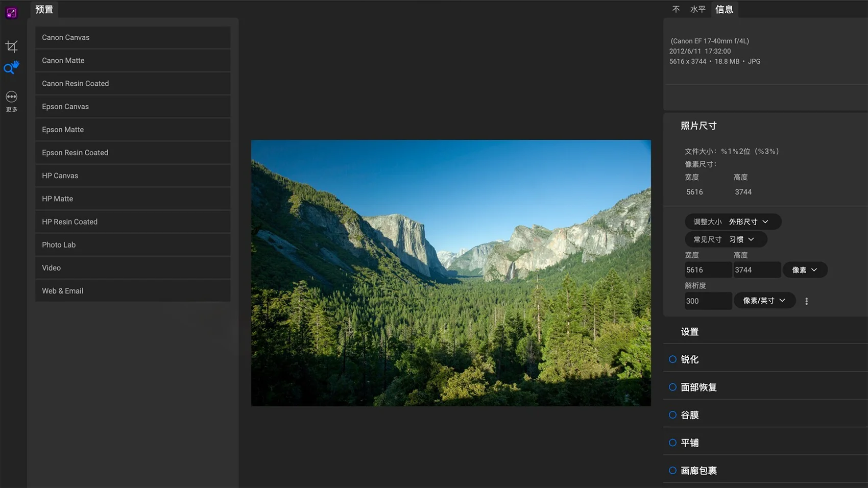This screenshot has height=488, width=868.
Task: Click the Yosemite valley photo preview
Action: tap(451, 273)
